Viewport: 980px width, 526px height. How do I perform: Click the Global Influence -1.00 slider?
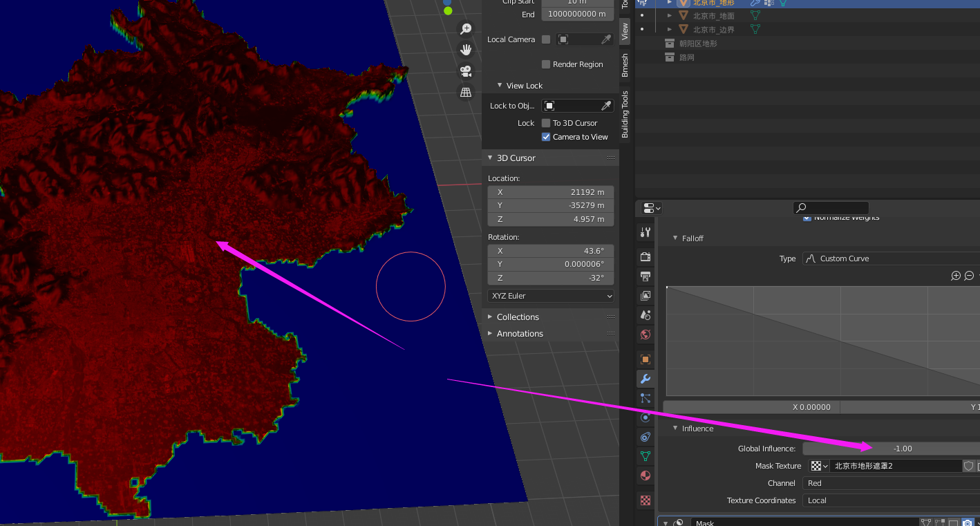pyautogui.click(x=892, y=449)
